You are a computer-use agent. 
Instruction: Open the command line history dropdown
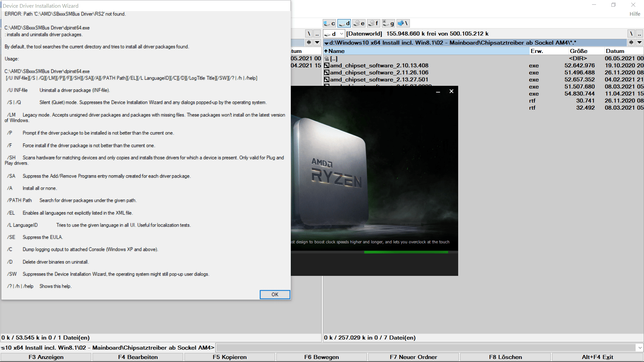tap(640, 348)
